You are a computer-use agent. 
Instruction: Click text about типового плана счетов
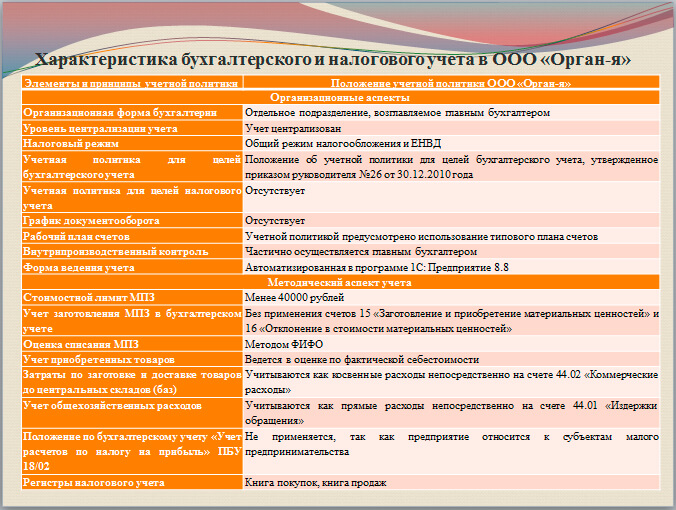click(x=422, y=236)
